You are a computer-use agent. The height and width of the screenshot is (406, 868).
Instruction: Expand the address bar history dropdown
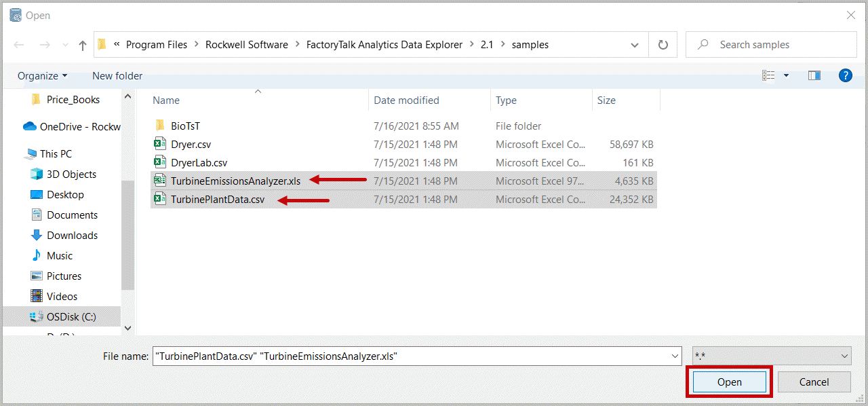[635, 45]
